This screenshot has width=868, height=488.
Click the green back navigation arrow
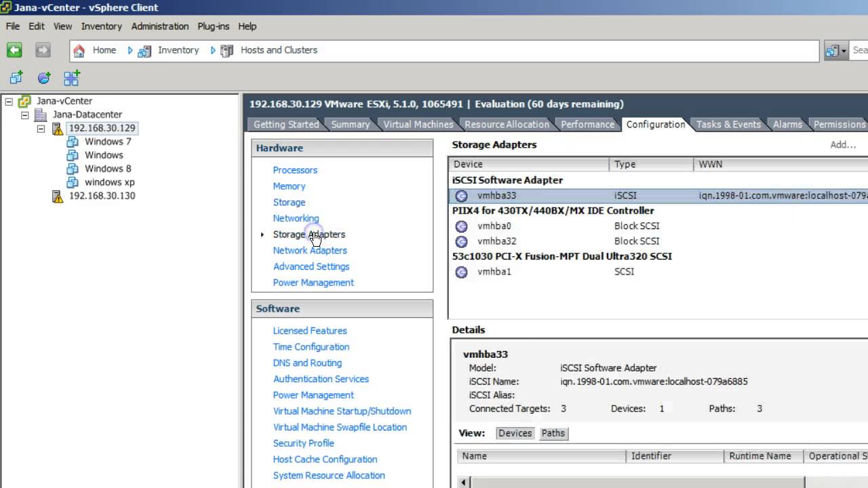pos(14,50)
